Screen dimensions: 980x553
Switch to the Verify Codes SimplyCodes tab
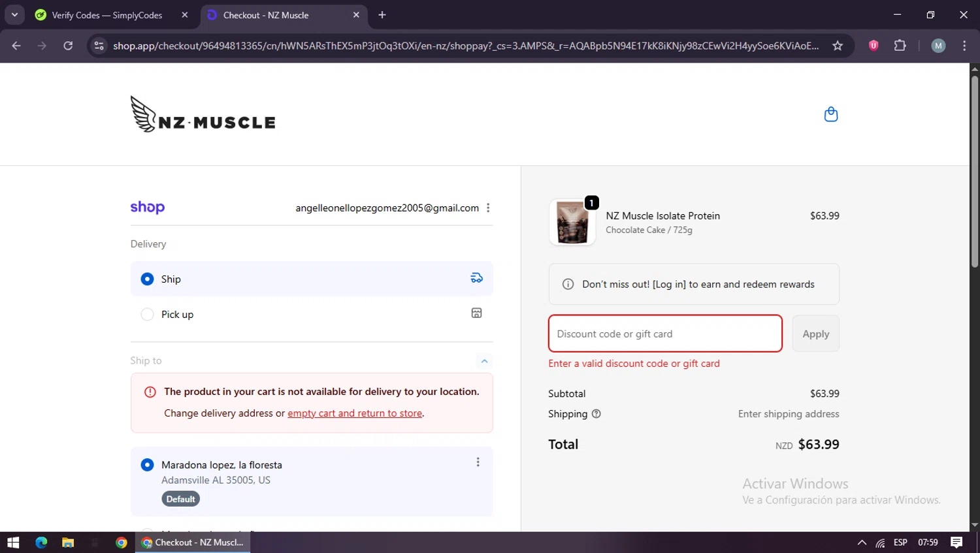point(108,15)
